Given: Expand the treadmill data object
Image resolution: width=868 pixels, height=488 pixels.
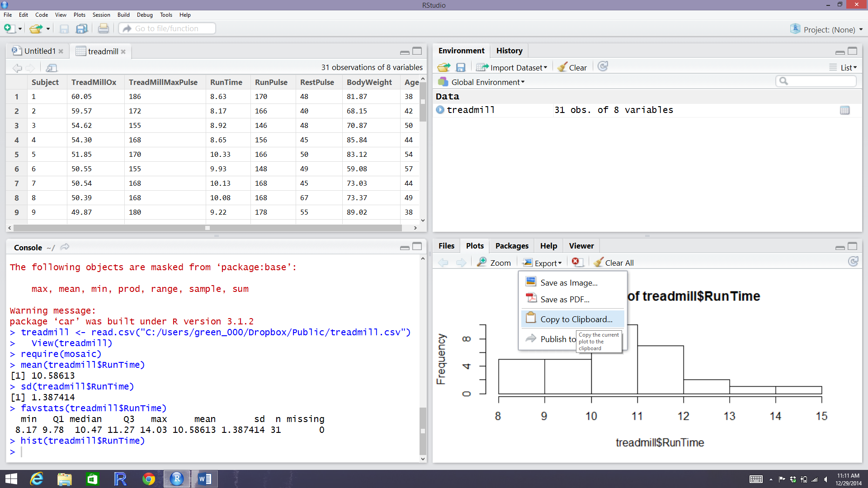Looking at the screenshot, I should coord(440,110).
